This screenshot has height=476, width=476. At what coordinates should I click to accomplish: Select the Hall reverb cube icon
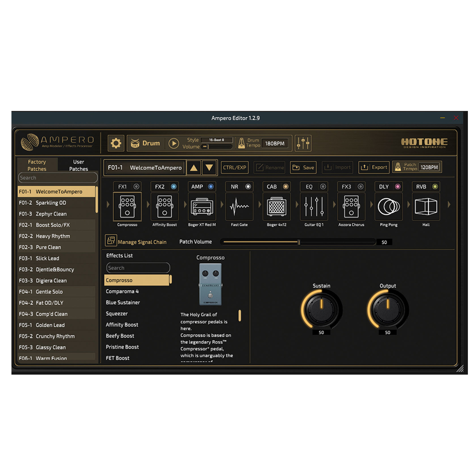[x=426, y=207]
